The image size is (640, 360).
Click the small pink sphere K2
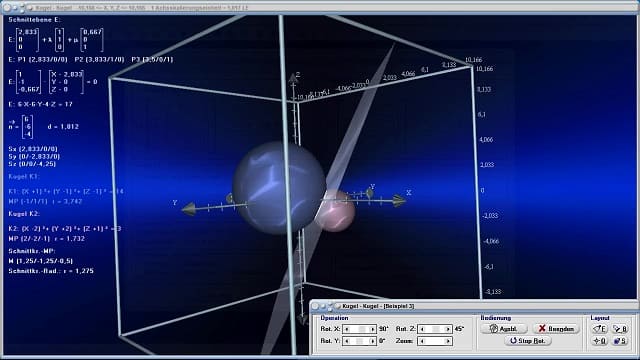[x=336, y=211]
